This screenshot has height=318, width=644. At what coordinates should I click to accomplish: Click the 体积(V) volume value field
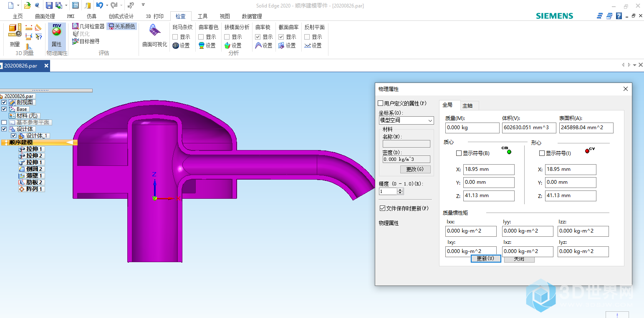click(529, 128)
